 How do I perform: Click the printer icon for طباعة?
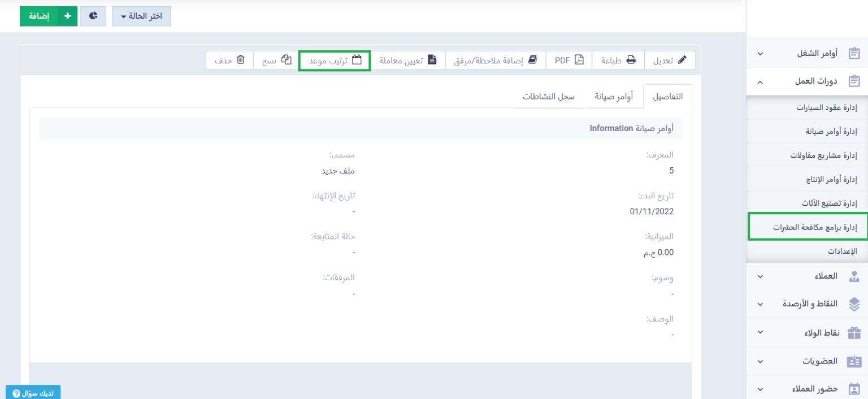pos(631,60)
